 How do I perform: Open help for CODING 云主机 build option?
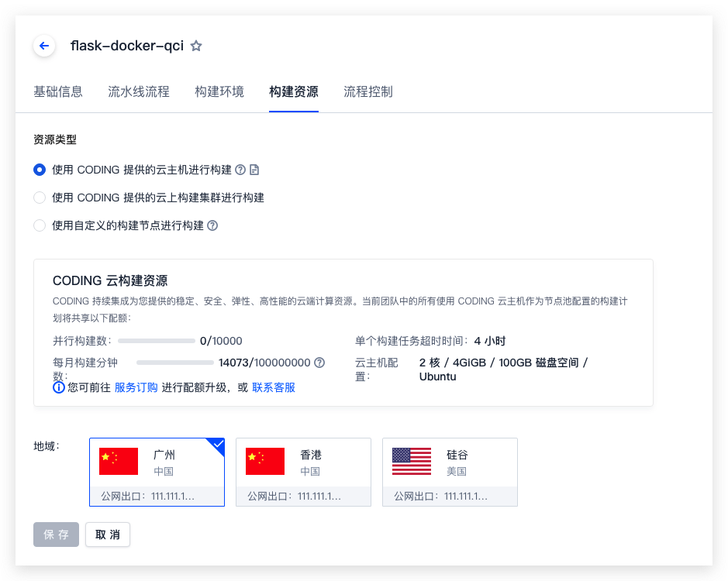[240, 170]
